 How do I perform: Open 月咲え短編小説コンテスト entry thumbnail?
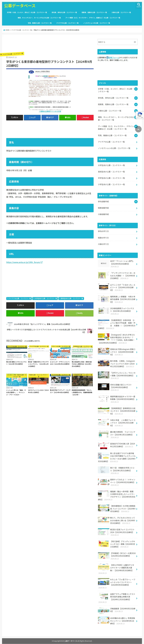[103, 387]
